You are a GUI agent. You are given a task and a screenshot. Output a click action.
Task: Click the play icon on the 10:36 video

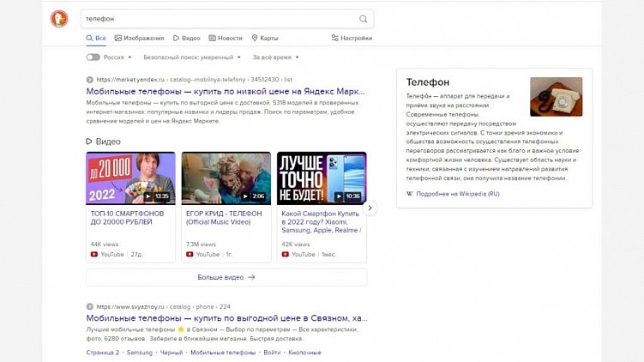click(x=339, y=196)
